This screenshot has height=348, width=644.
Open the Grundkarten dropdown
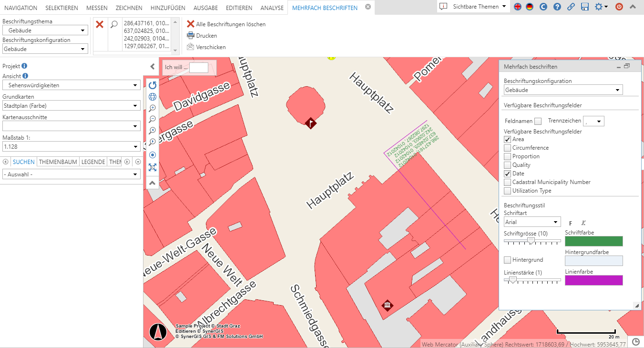pos(71,105)
